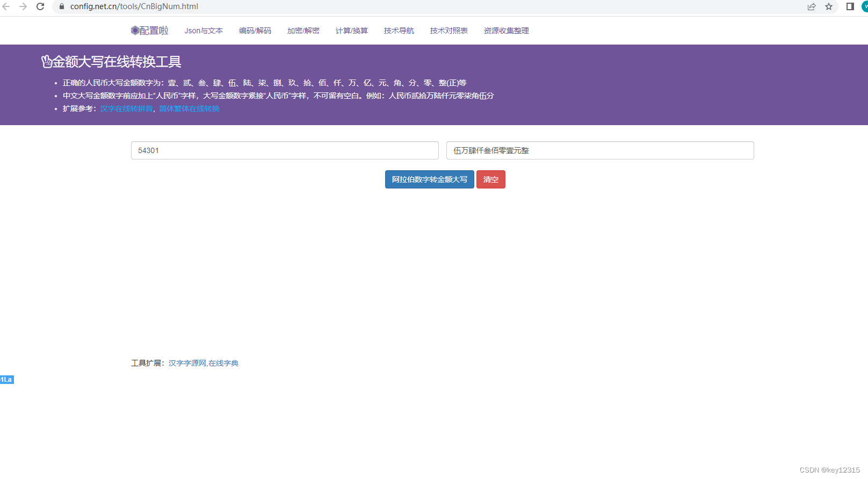The width and height of the screenshot is (868, 479).
Task: Open the 编码/解码 menu
Action: coord(255,31)
